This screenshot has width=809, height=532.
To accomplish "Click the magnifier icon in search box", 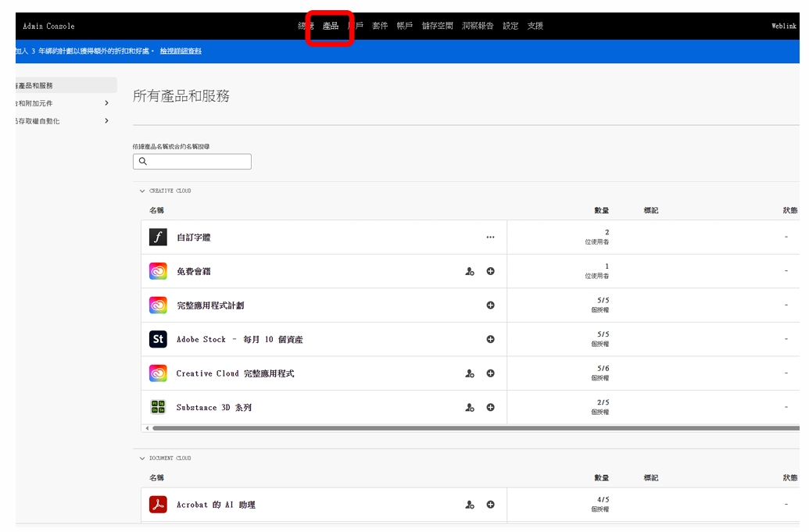I will (143, 162).
